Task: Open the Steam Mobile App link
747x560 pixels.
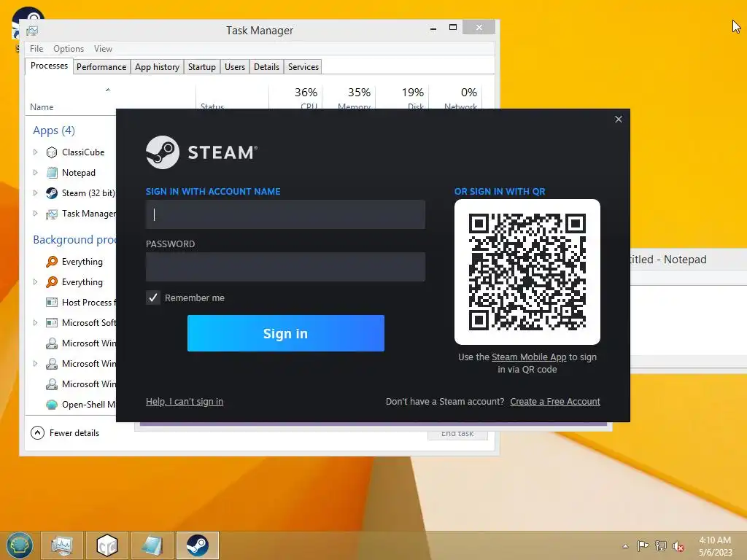Action: (x=529, y=357)
